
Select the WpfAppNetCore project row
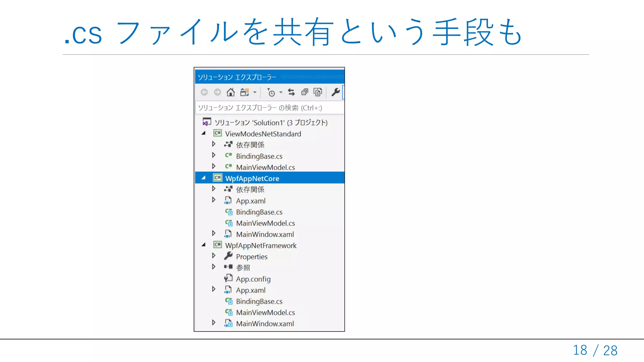pyautogui.click(x=269, y=178)
